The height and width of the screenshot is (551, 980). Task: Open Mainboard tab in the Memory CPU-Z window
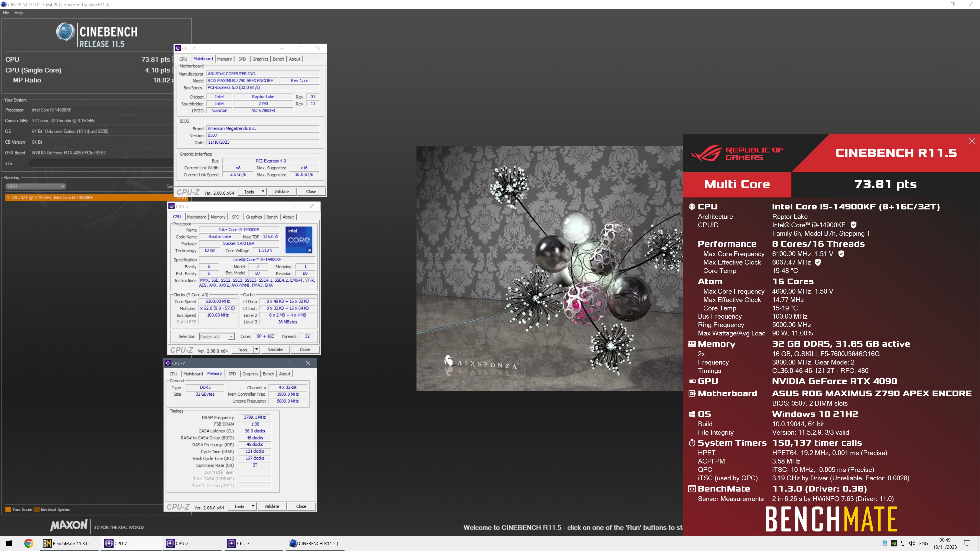coord(193,374)
